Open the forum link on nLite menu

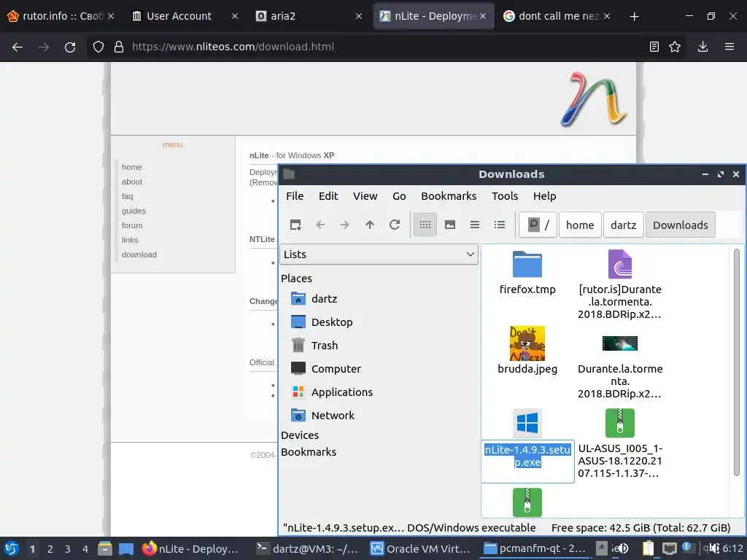point(132,226)
